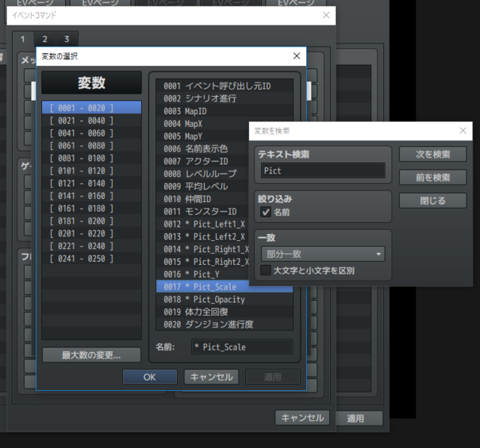480x448 pixels.
Task: Click 閉じる button in search dialog
Action: (x=433, y=200)
